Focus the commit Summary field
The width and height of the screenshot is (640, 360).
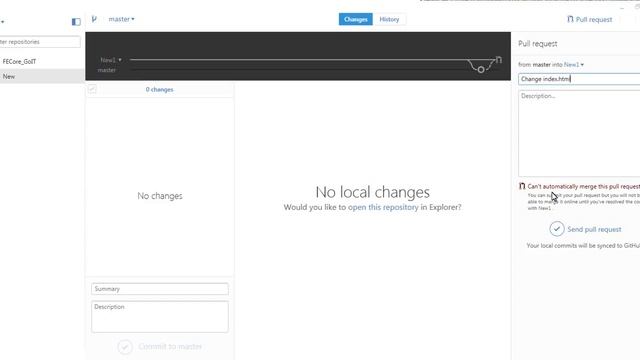tap(160, 289)
